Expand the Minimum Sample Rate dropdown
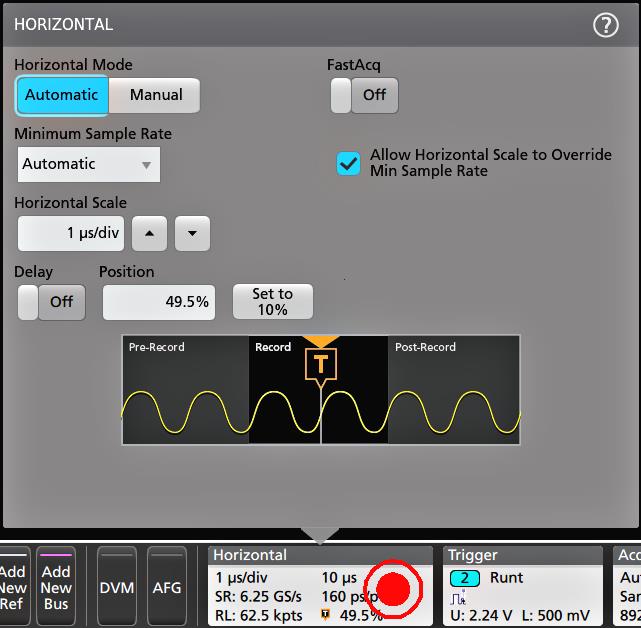The height and width of the screenshot is (628, 641). (x=89, y=164)
